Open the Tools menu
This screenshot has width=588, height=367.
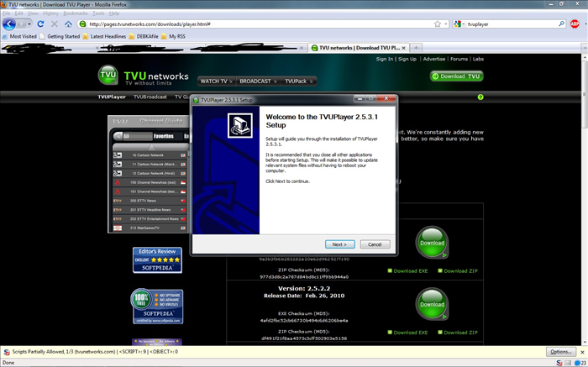tap(98, 13)
